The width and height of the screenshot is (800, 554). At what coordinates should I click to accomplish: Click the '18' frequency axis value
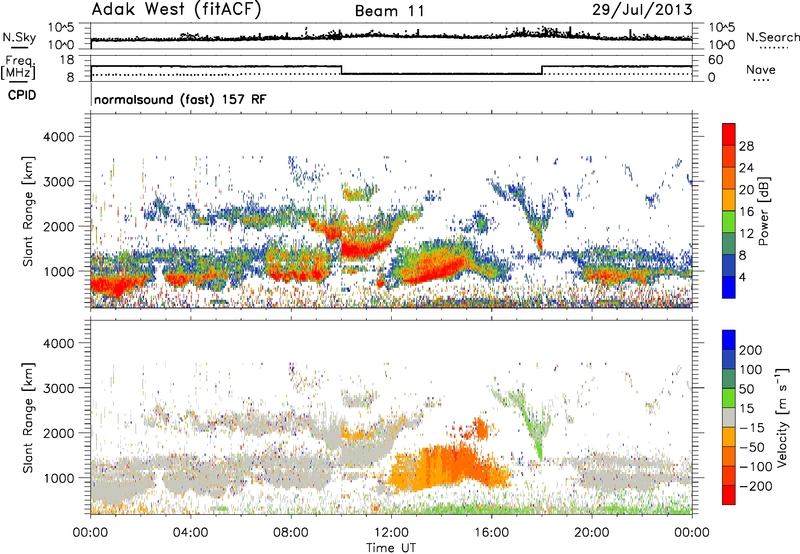tap(67, 60)
